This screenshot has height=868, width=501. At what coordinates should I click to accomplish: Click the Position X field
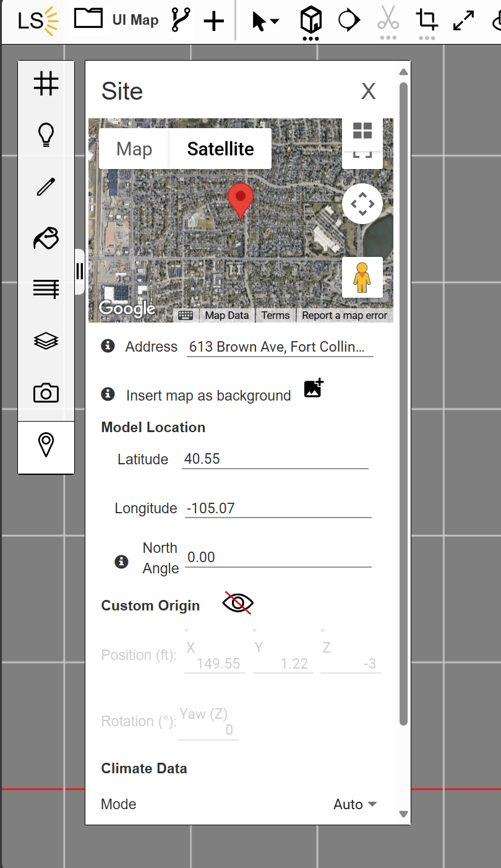[215, 664]
